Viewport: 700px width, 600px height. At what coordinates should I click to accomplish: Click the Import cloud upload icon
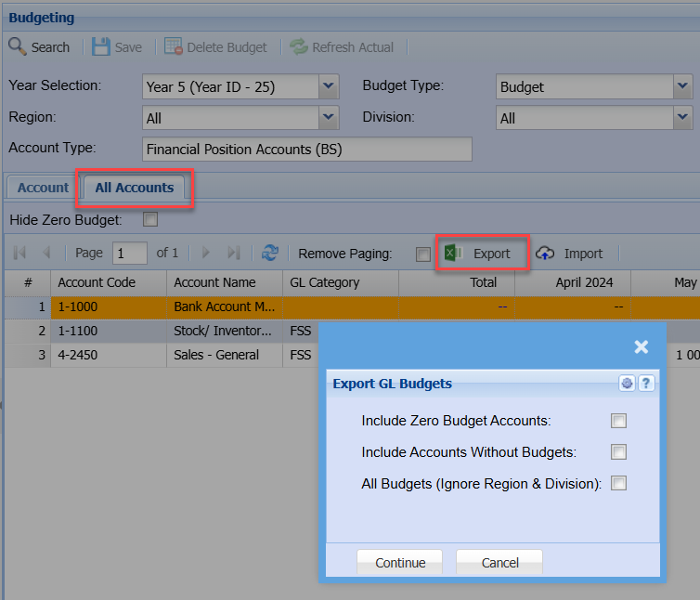point(546,253)
